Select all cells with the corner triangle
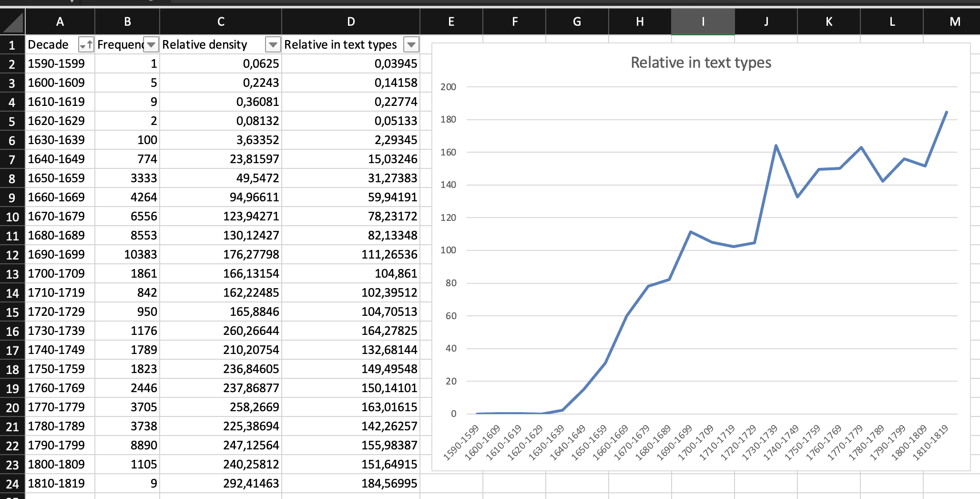The height and width of the screenshot is (499, 980). click(x=12, y=22)
